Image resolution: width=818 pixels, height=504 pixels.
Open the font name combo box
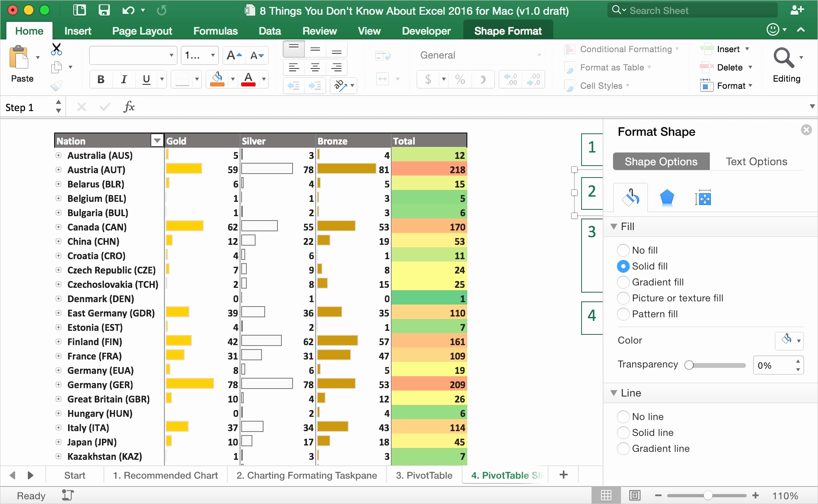133,55
